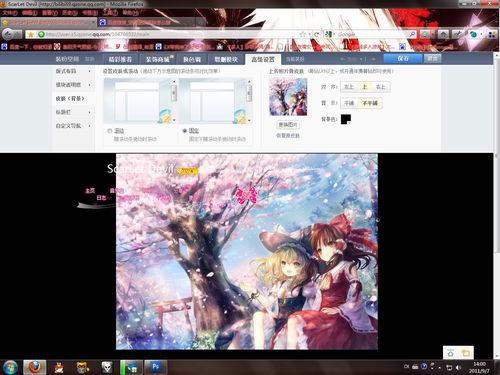
Task: Open the QQ penguin icon on the taskbar
Action: 59,367
